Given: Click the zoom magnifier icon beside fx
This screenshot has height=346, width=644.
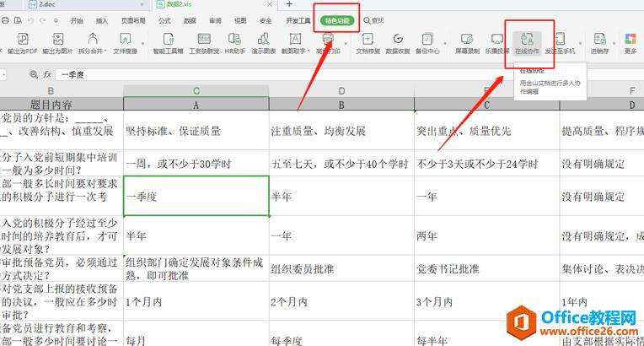Looking at the screenshot, I should (x=34, y=74).
